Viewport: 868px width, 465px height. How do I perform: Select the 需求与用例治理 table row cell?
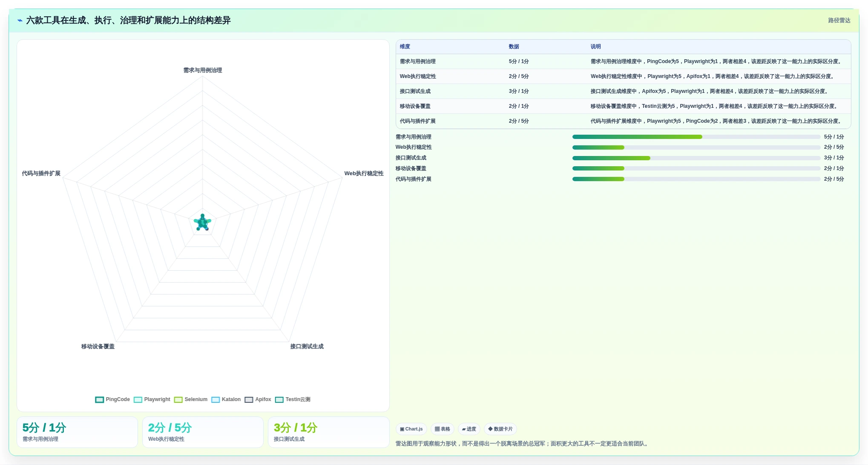418,61
